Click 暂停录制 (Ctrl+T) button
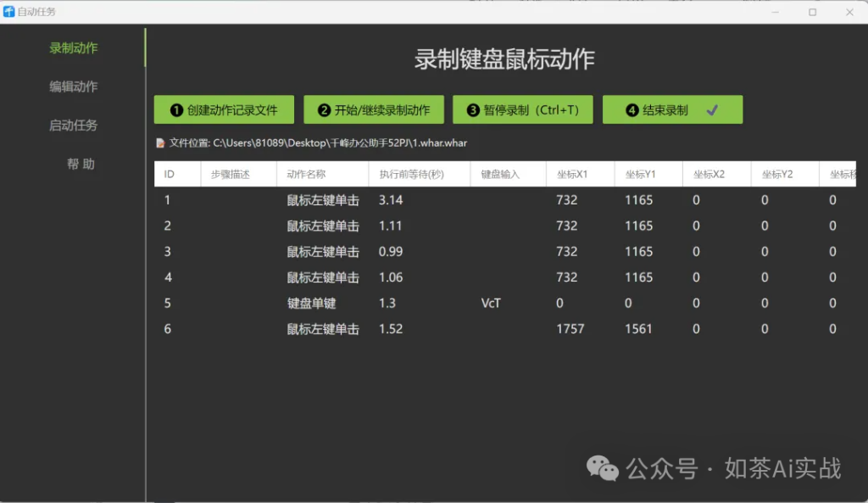 point(523,109)
